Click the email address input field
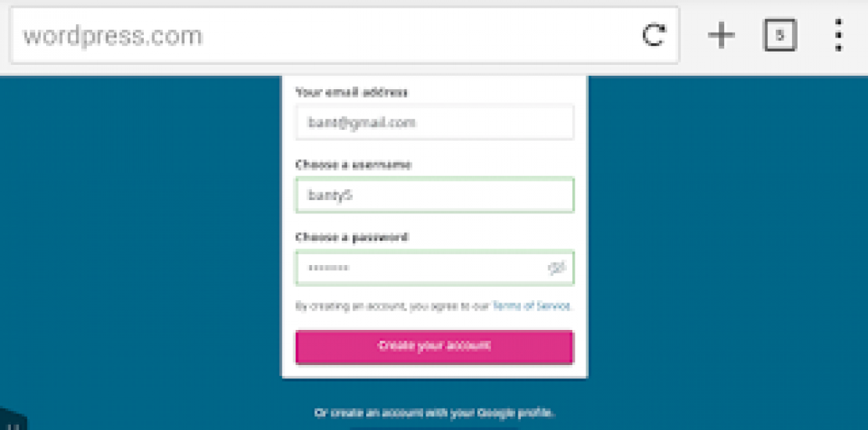This screenshot has width=868, height=430. (434, 123)
